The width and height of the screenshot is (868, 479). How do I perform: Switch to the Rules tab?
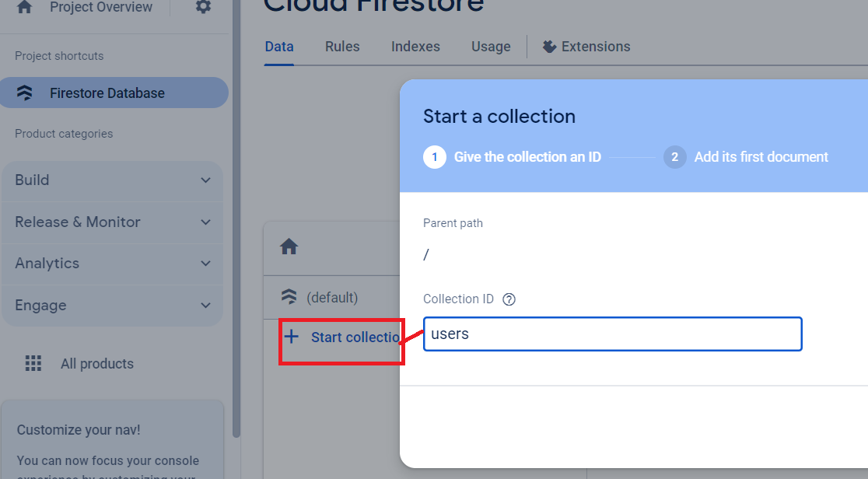point(342,47)
